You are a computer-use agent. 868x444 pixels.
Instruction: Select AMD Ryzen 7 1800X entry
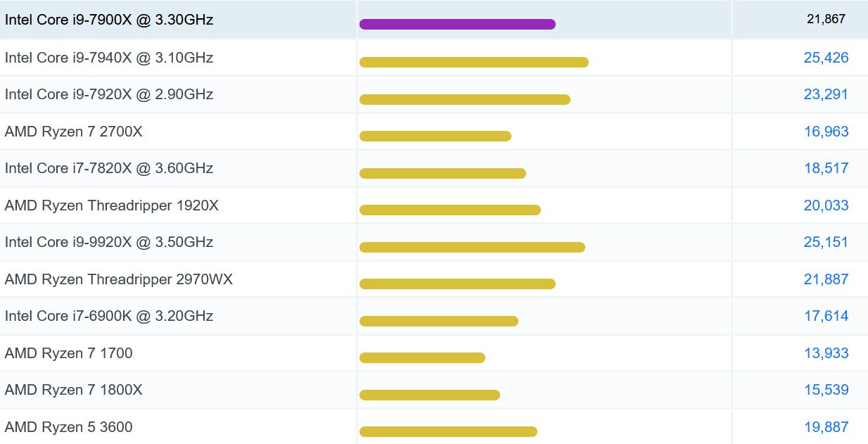tap(73, 390)
